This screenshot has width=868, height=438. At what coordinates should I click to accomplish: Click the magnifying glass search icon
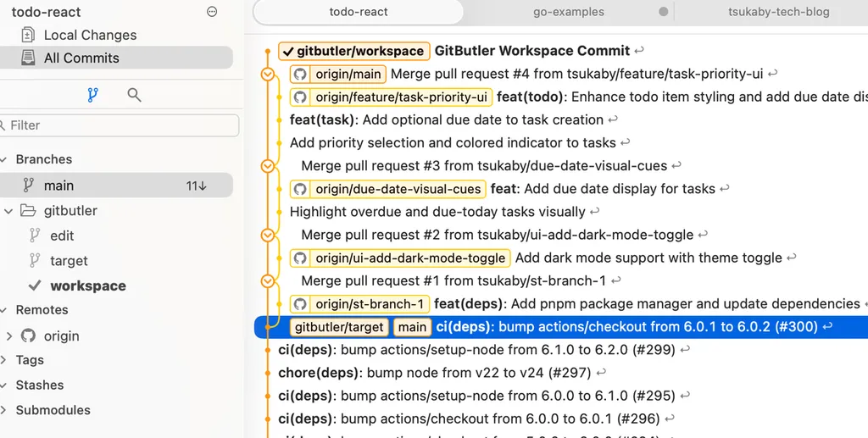tap(134, 94)
